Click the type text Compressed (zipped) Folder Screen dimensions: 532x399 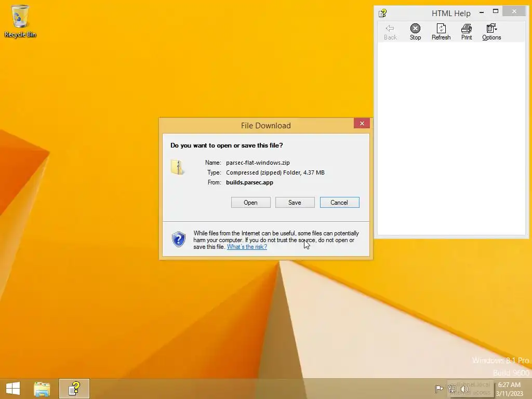[263, 172]
